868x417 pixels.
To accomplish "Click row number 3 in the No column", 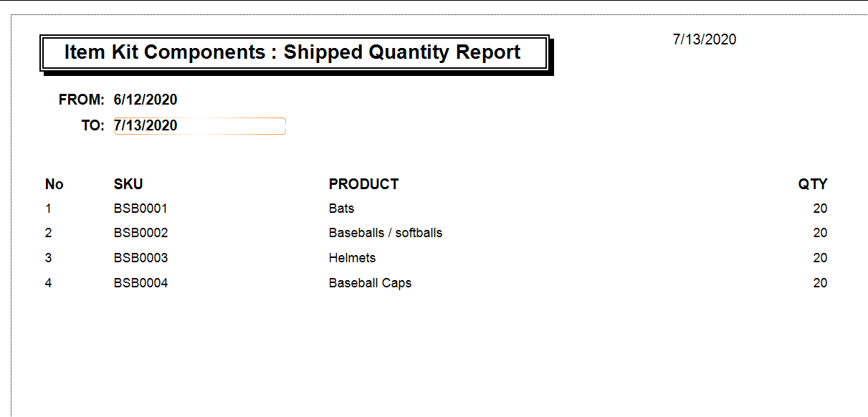I will (49, 258).
